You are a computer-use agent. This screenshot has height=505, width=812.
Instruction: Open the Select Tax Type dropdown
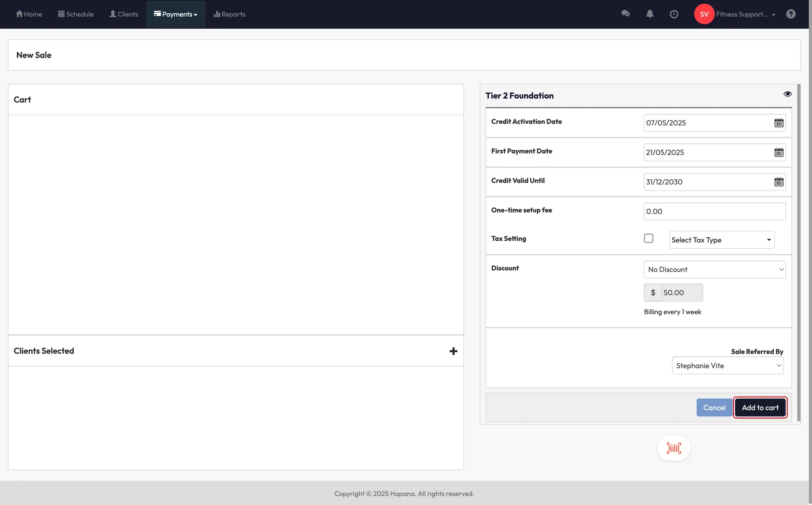point(722,240)
